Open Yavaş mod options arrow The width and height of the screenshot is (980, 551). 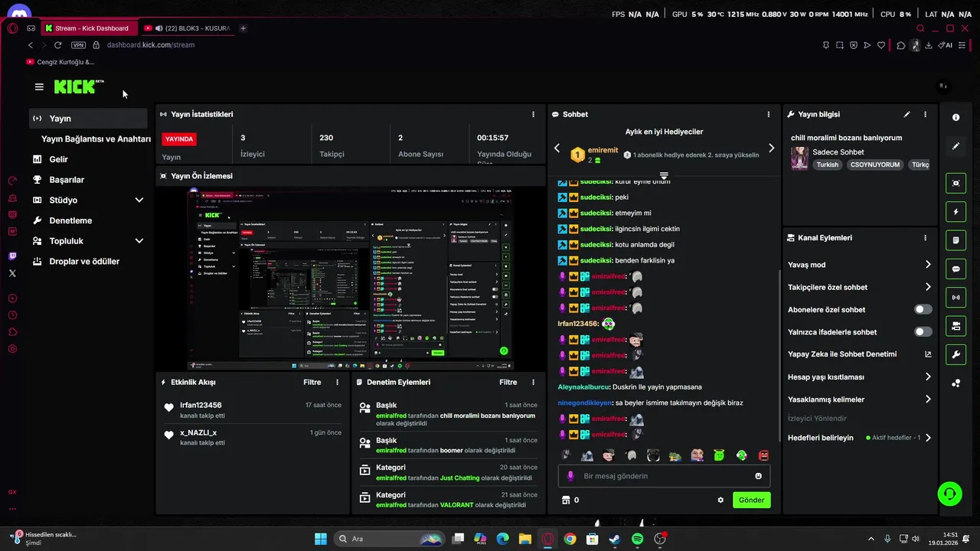click(x=928, y=265)
